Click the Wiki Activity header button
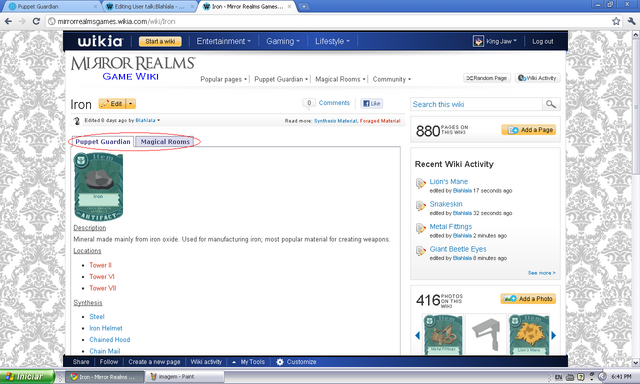The width and height of the screenshot is (640, 384). (538, 78)
